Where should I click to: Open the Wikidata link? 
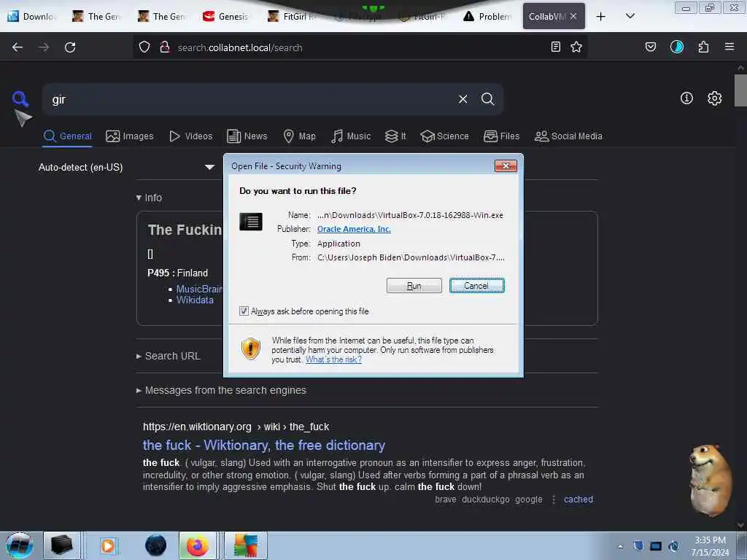195,300
